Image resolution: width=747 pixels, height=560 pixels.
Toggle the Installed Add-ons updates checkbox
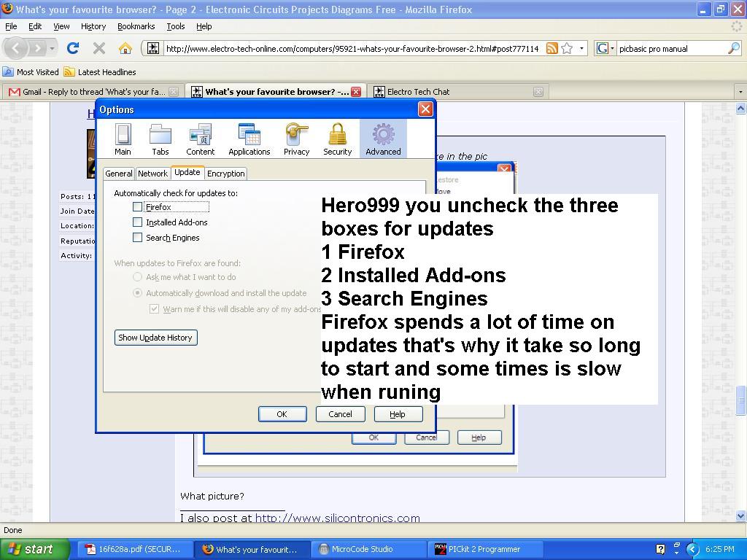click(137, 222)
